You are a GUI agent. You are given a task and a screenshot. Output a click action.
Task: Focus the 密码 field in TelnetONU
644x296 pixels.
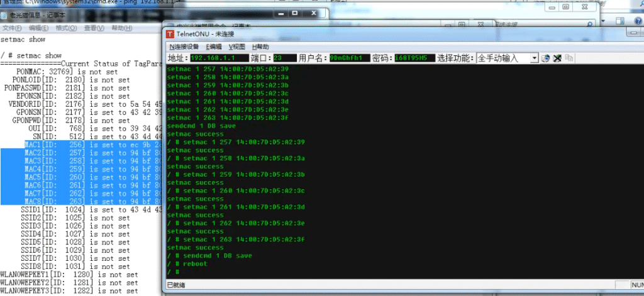pyautogui.click(x=414, y=58)
